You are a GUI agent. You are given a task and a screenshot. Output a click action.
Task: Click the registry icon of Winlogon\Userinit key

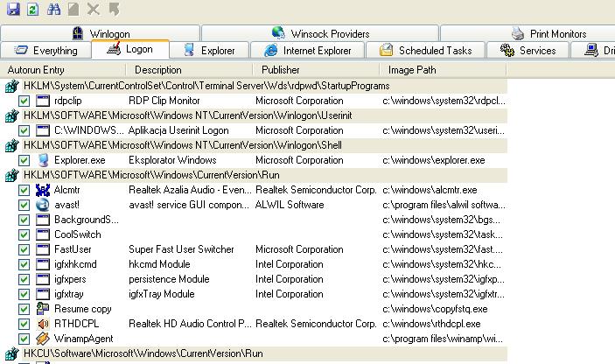11,115
